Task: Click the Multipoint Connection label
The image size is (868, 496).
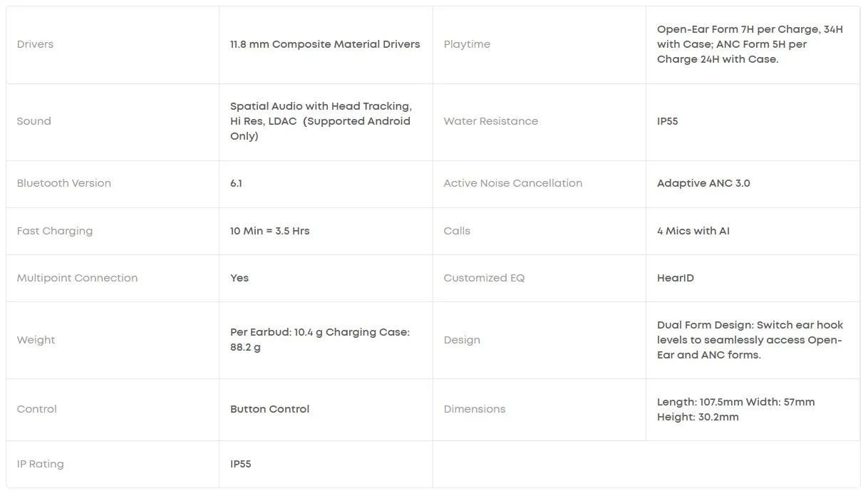Action: pos(78,278)
